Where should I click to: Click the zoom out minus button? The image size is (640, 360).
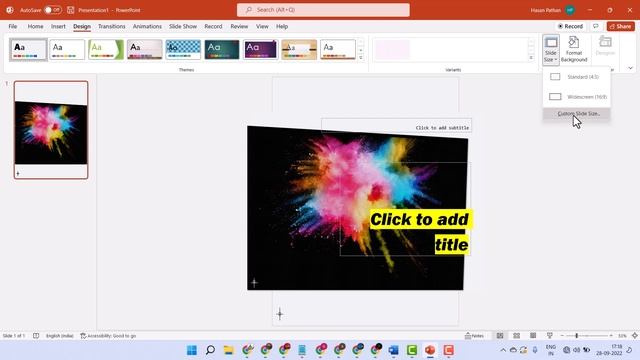tap(562, 336)
